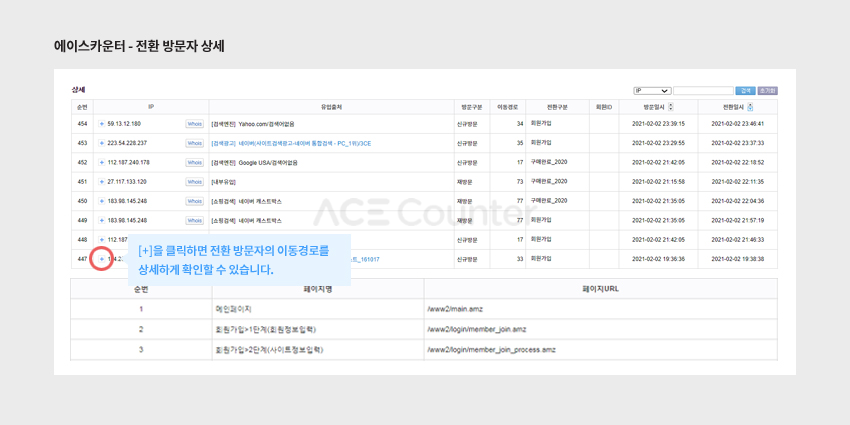Viewport: 850px width, 425px height.
Task: Click the IP column header
Action: pyautogui.click(x=151, y=107)
